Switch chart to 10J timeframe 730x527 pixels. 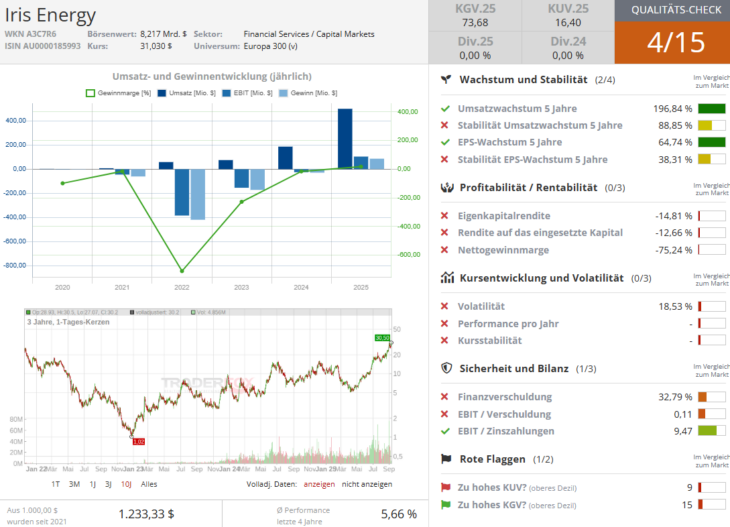point(126,484)
